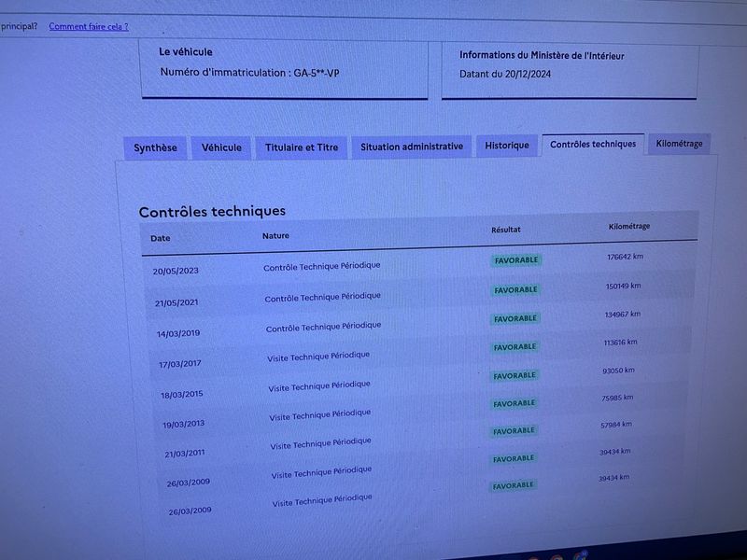Click 'Contrôle Technique Périodique' in 14/03/2019 row
747x560 pixels.
pos(323,328)
